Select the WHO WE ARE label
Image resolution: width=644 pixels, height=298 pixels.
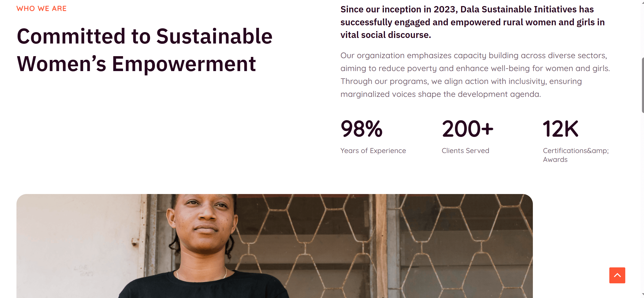pos(42,9)
